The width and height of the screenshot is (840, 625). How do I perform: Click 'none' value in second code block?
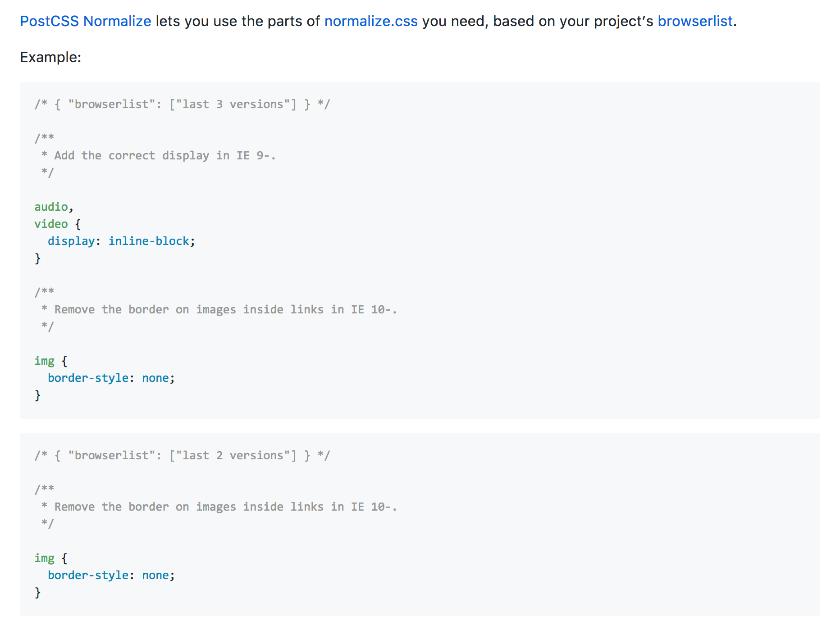tap(155, 575)
